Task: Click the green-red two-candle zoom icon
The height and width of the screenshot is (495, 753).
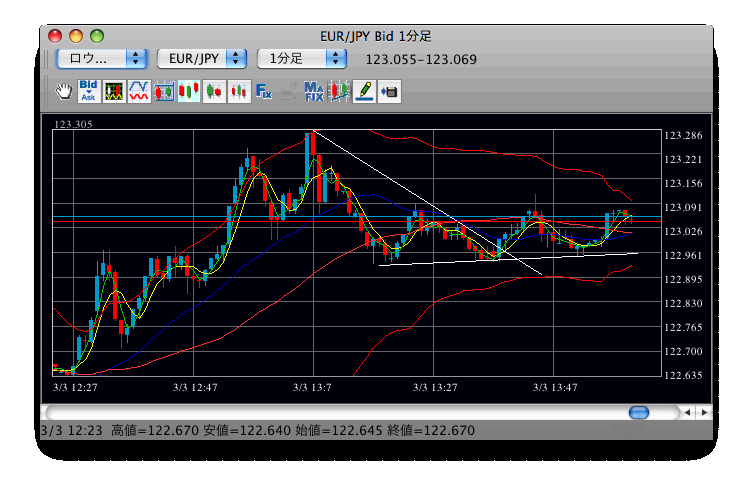Action: [214, 91]
